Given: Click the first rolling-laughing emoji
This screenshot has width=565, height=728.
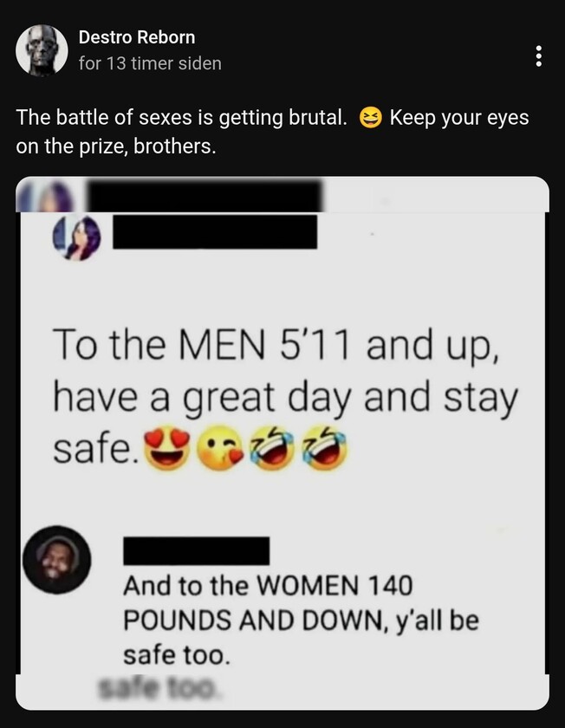Looking at the screenshot, I should coord(273,447).
